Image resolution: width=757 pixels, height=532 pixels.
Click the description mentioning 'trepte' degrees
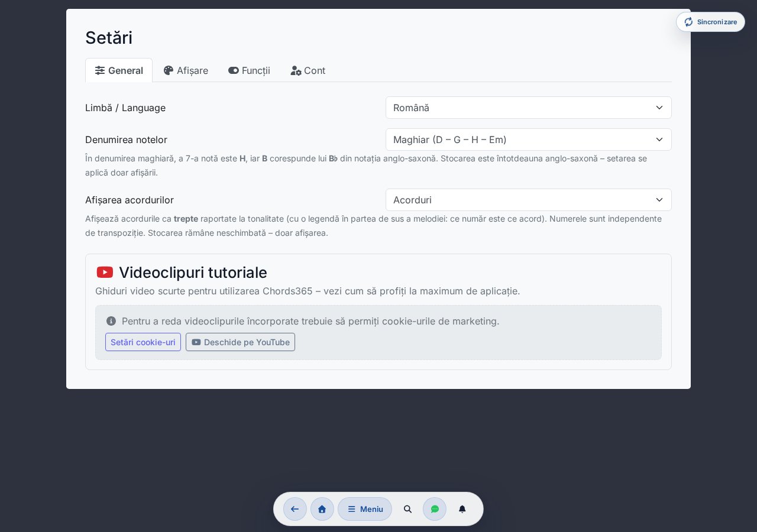pyautogui.click(x=373, y=226)
